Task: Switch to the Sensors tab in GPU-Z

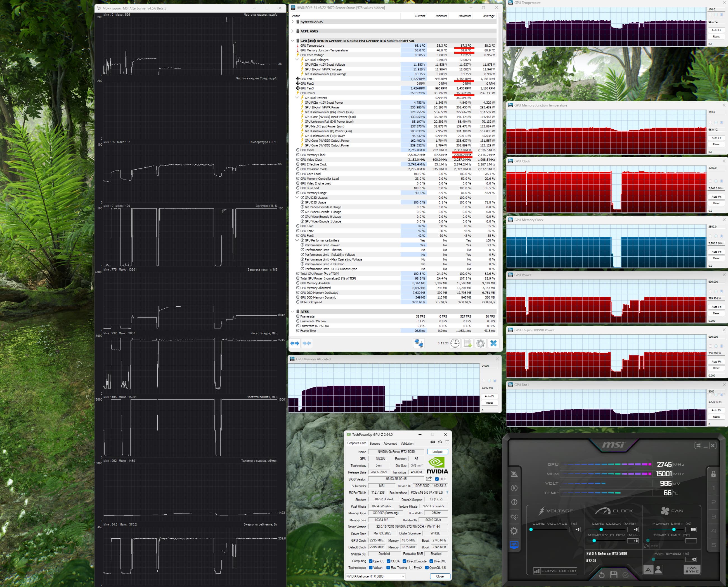Action: tap(375, 443)
